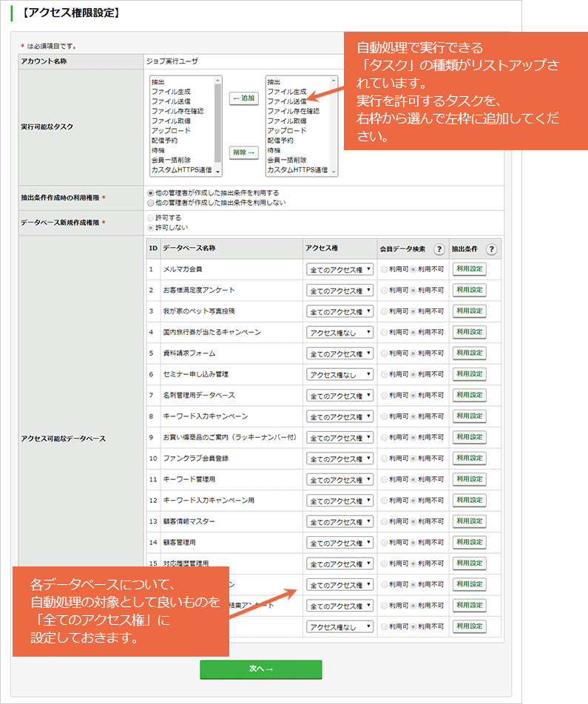Select ファイル取得 in right task list
588x704 pixels.
coord(287,121)
